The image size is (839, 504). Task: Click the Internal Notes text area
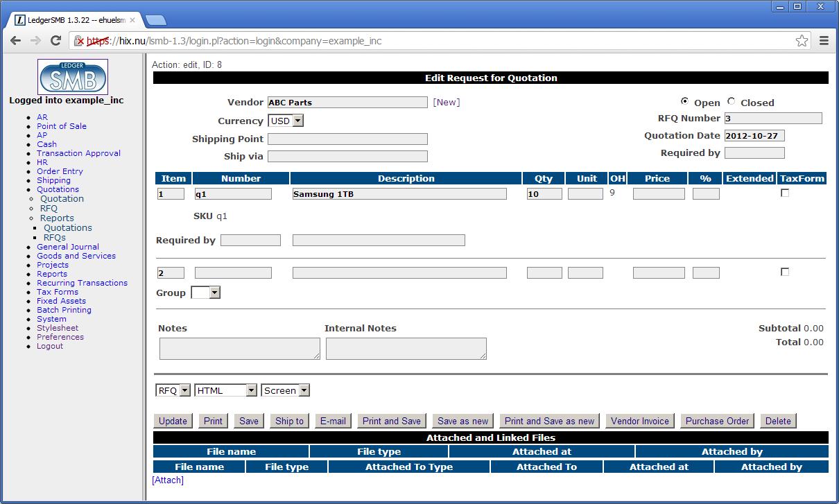point(406,349)
